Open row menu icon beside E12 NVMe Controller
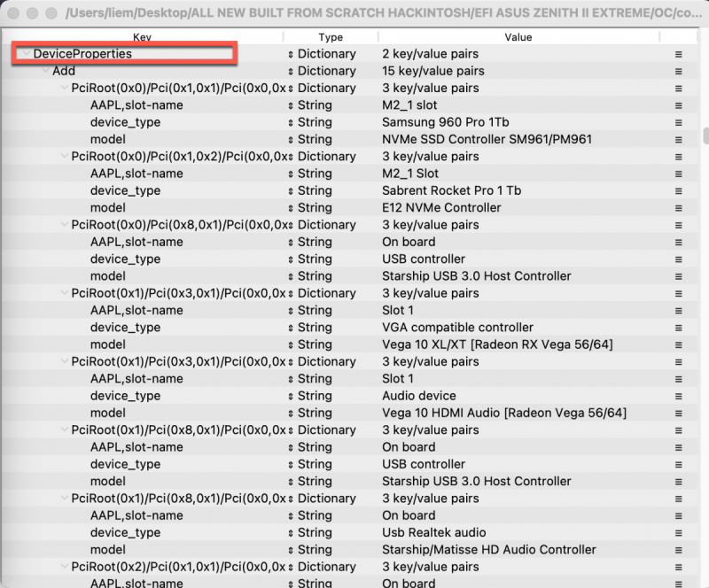 pyautogui.click(x=678, y=208)
